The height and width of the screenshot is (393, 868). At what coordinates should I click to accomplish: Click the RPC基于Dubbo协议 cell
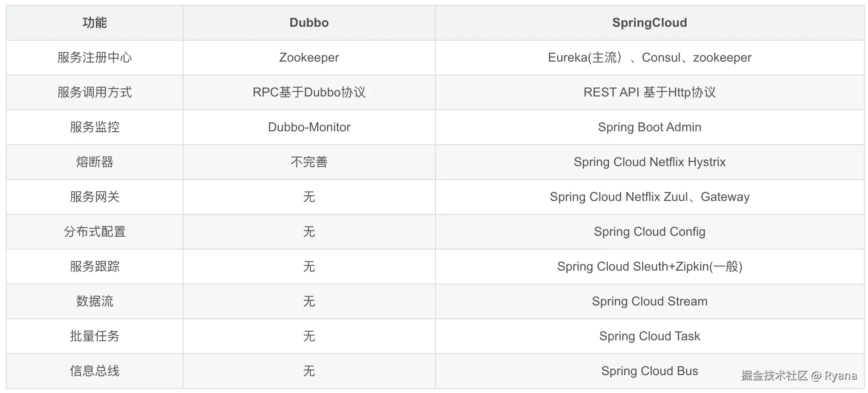coord(309,92)
